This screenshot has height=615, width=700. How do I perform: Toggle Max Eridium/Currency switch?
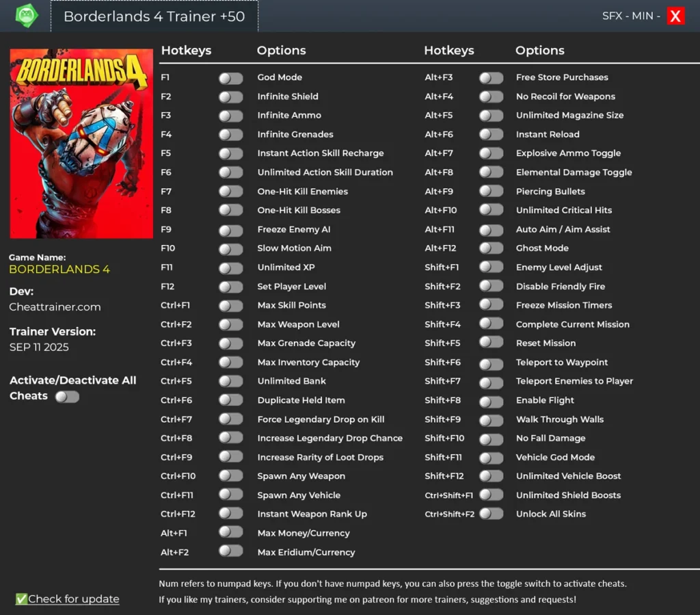click(x=231, y=551)
